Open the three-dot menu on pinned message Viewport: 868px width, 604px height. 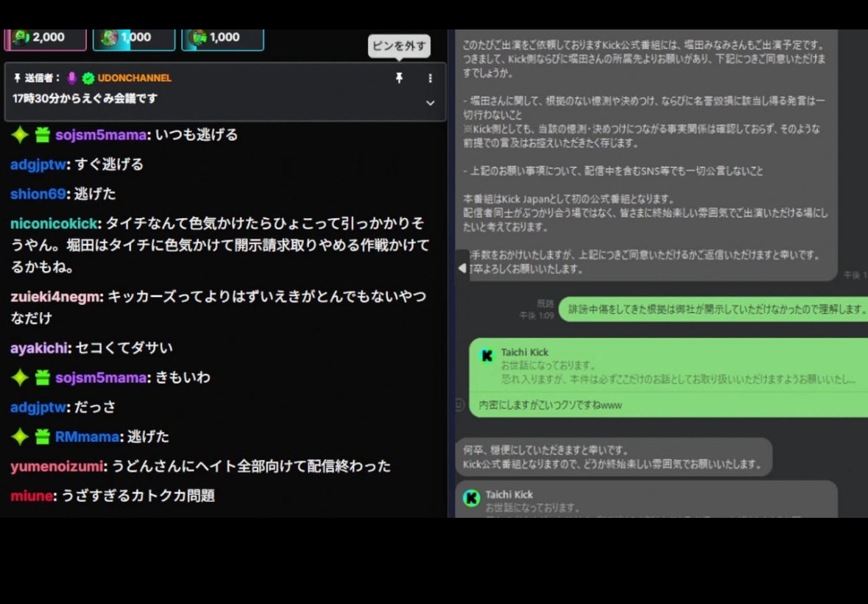[430, 79]
